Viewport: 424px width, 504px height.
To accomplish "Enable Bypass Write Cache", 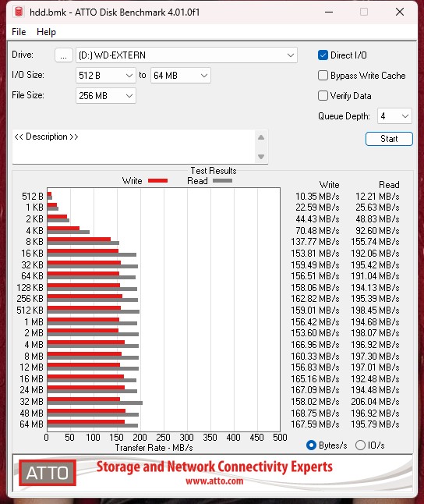I will (323, 76).
